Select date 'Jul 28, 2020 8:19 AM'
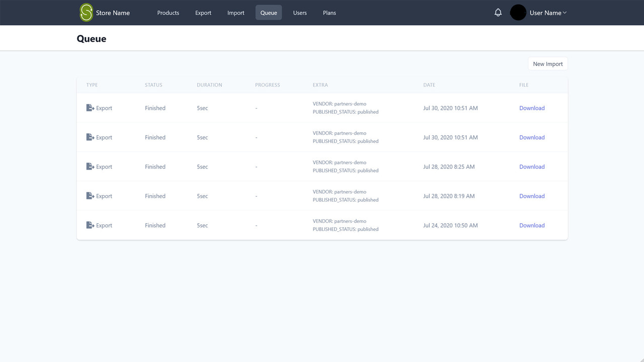This screenshot has height=362, width=644. click(449, 196)
